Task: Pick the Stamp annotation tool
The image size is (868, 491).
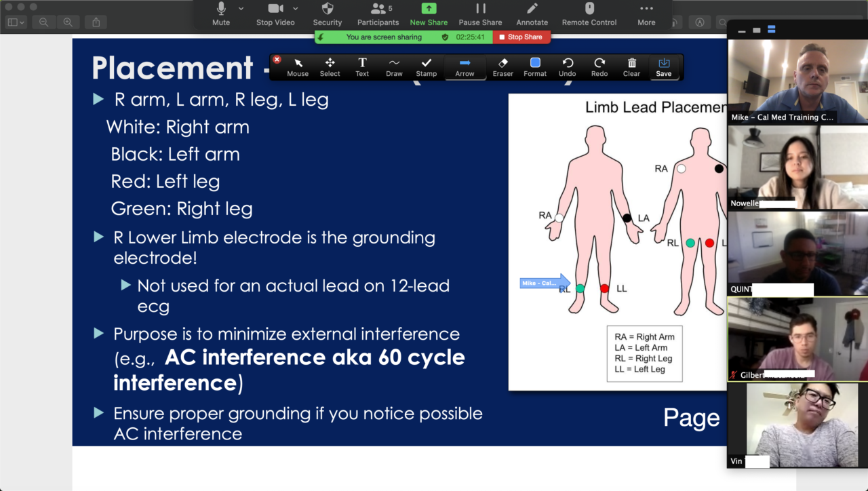Action: point(426,67)
